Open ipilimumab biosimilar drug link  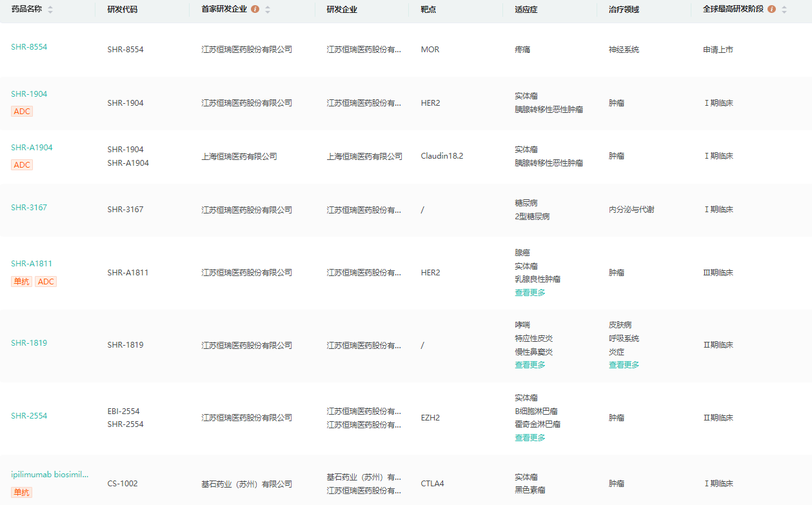point(50,475)
